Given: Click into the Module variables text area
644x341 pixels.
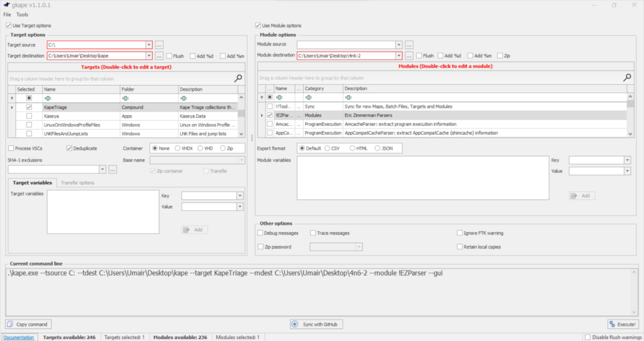Looking at the screenshot, I should click(423, 178).
